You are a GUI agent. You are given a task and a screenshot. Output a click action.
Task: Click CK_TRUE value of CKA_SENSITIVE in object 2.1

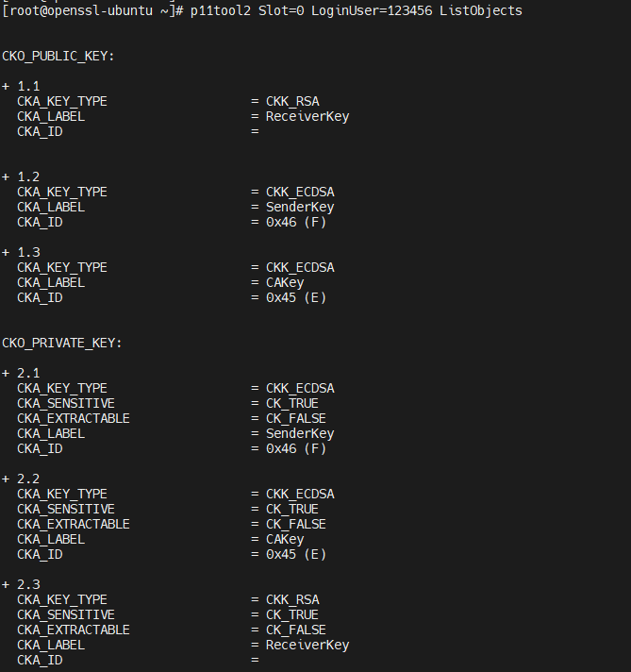tap(292, 404)
